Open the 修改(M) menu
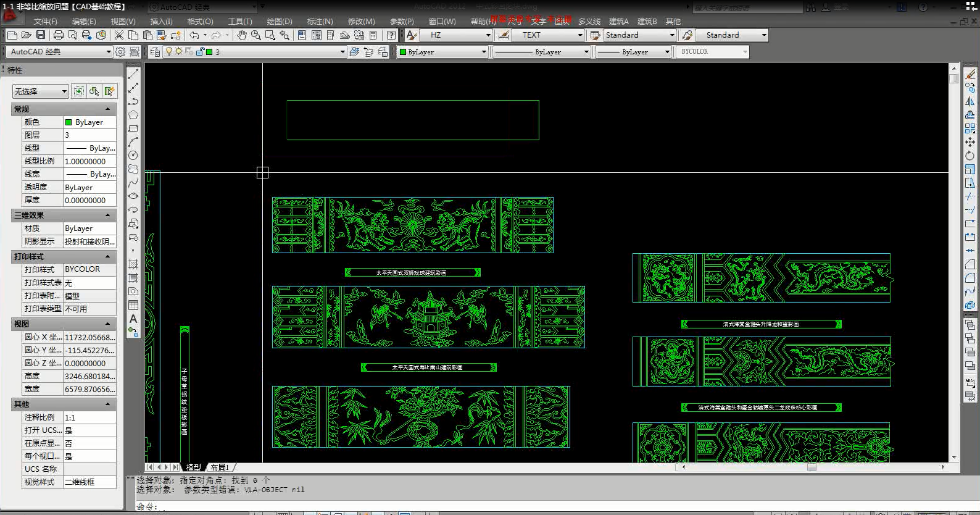Screen dimensions: 980x515 coord(361,21)
